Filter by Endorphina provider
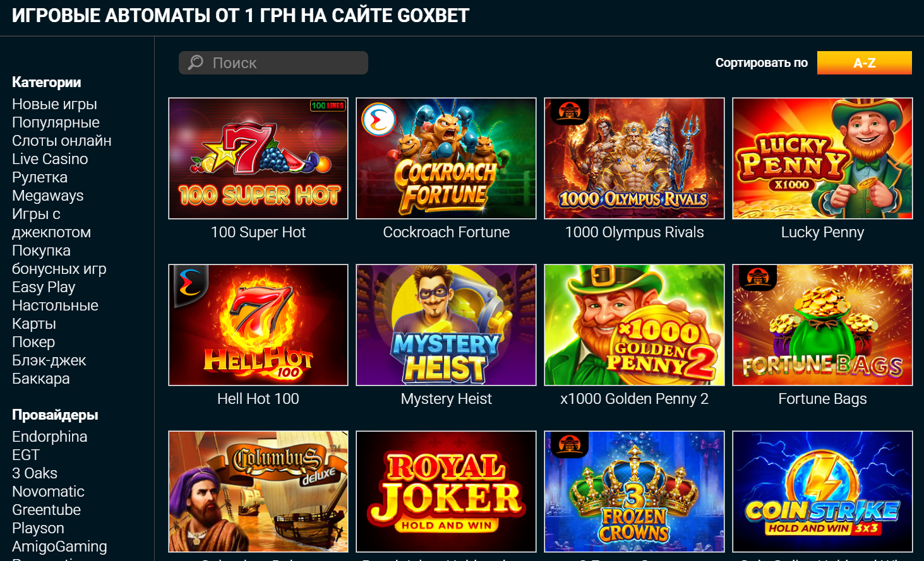 tap(50, 437)
